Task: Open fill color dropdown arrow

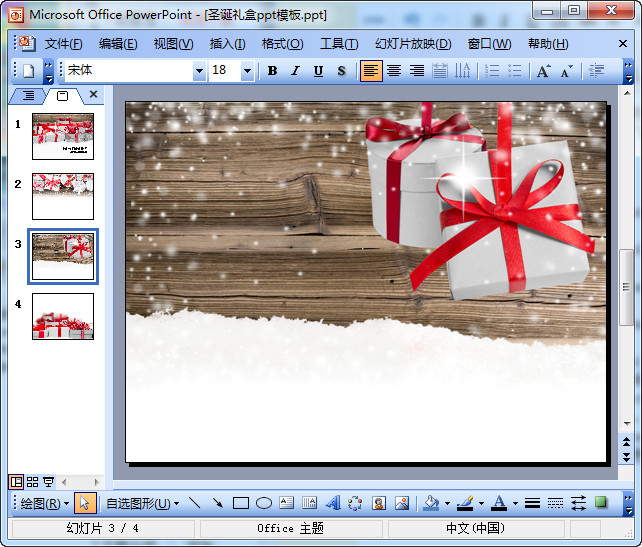Action: click(447, 503)
